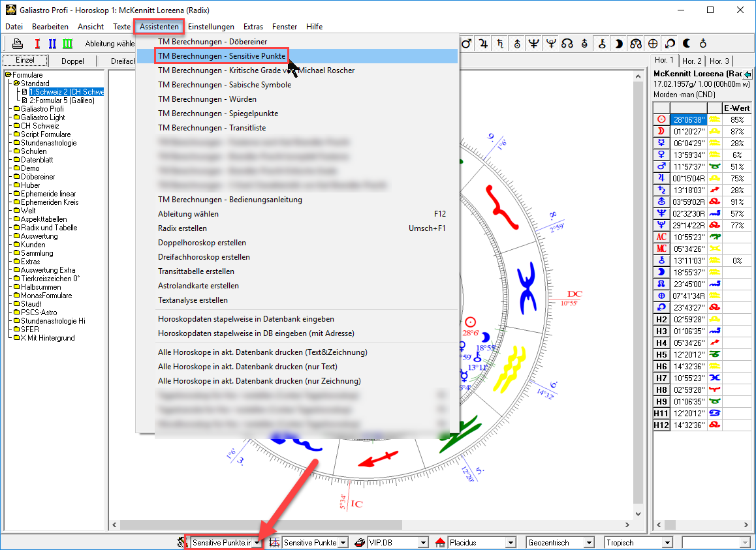Click the McKennitt Loreena name heading
The image size is (756, 550).
(x=698, y=74)
